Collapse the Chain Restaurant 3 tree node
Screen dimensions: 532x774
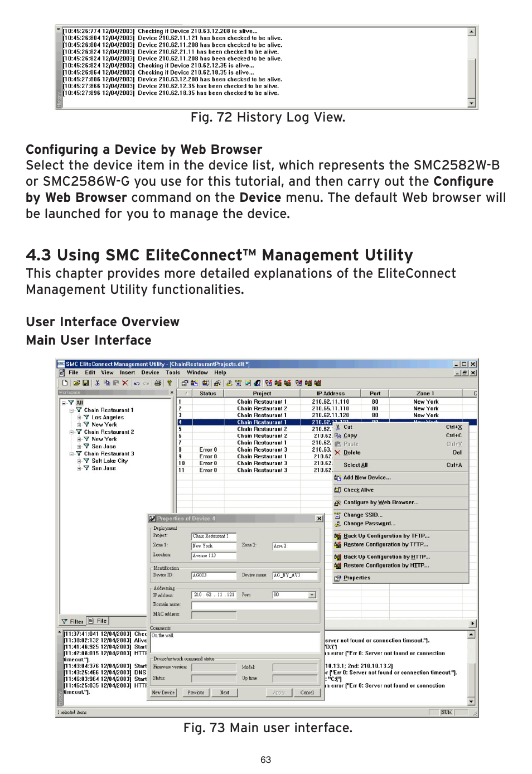pos(71,454)
